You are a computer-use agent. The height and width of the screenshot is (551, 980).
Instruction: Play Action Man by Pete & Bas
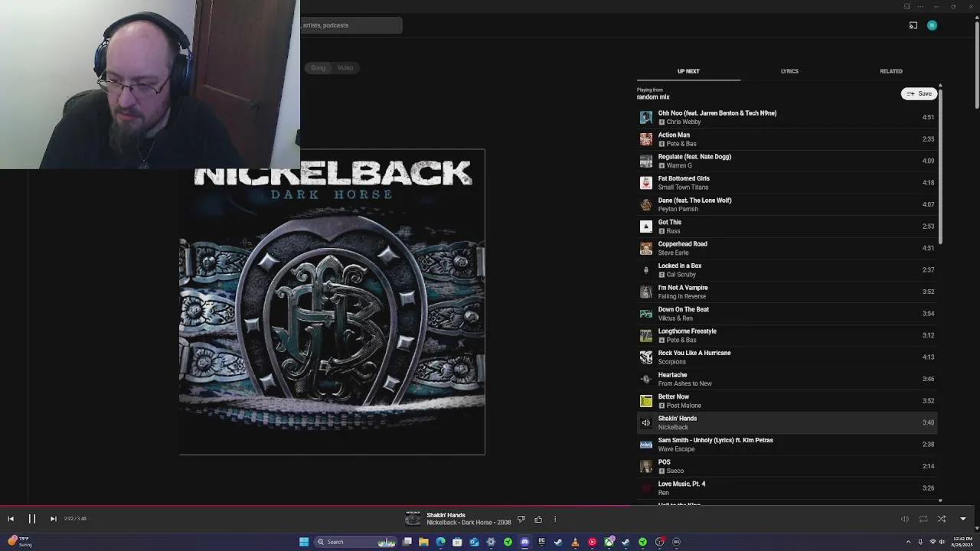[786, 139]
